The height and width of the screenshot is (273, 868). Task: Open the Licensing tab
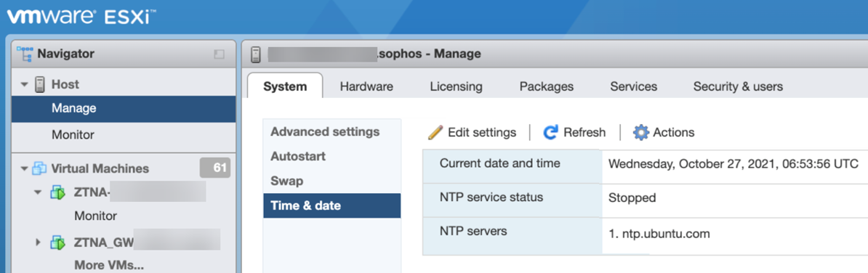(x=456, y=86)
